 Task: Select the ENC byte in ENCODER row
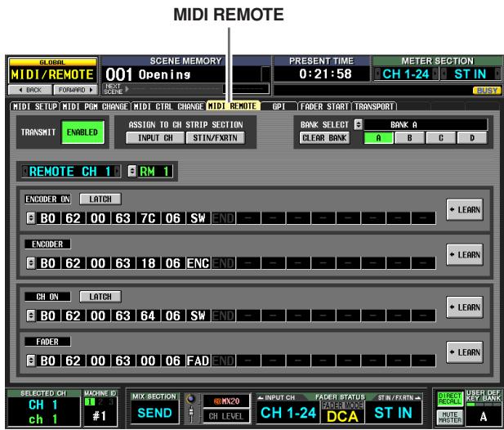198,263
